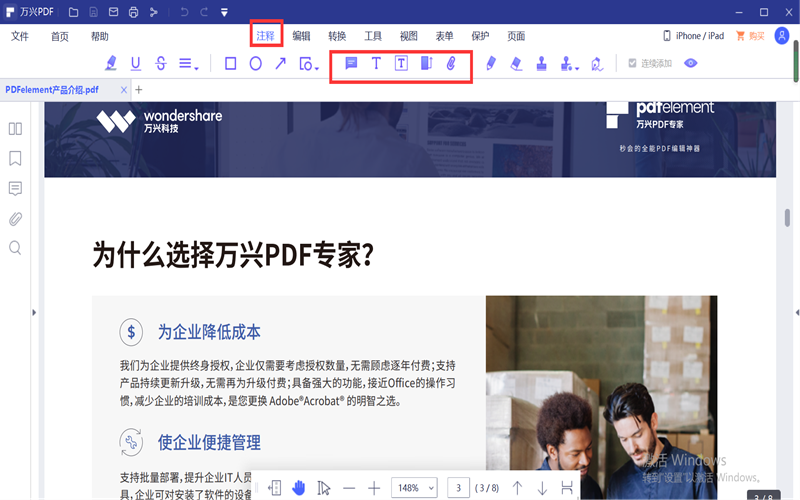Select the pencil drawing tool
Viewport: 800px width, 500px height.
[491, 63]
